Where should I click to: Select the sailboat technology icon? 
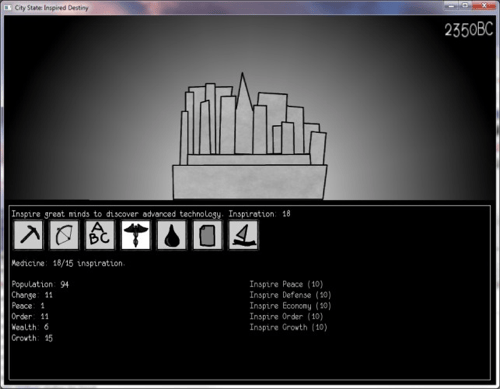[x=243, y=235]
